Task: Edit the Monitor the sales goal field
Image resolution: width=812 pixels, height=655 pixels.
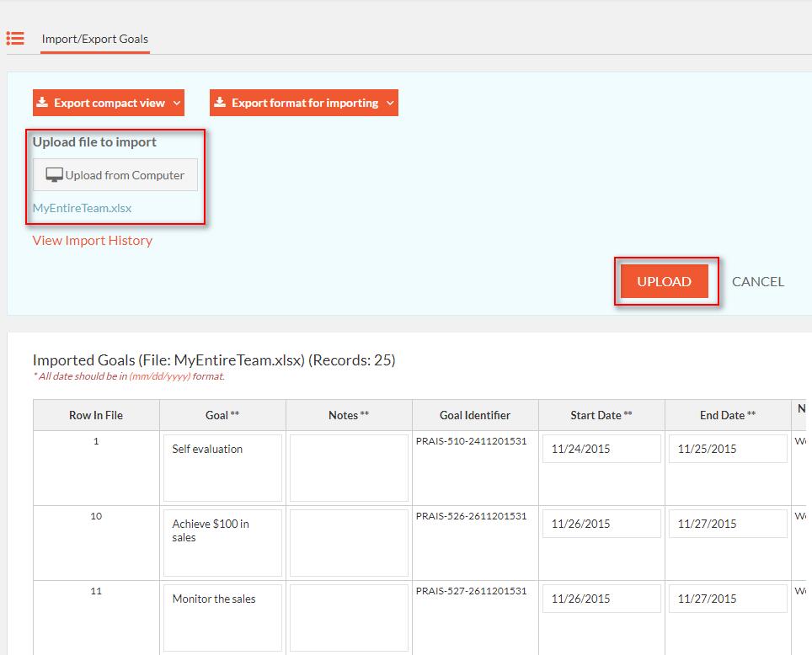Action: [222, 618]
